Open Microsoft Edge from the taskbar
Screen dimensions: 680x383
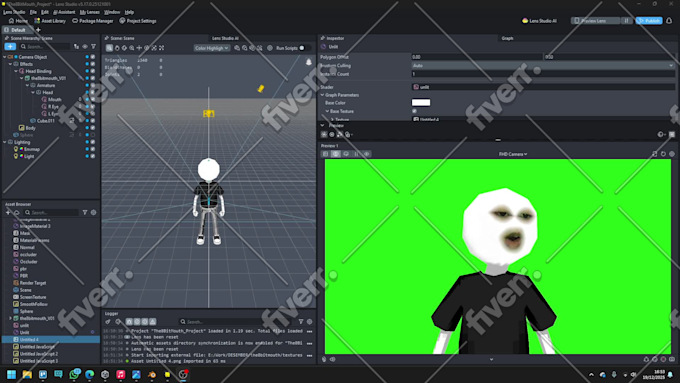(89, 374)
